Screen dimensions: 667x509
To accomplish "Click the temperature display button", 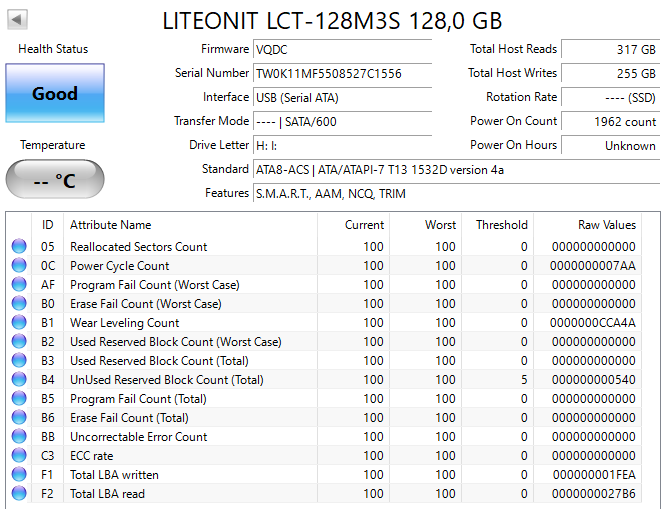I will (54, 180).
